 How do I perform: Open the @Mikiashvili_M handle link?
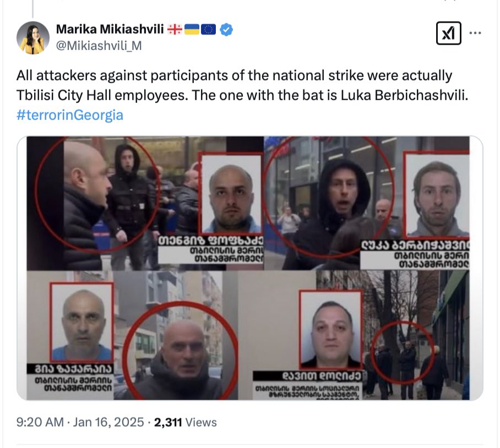(99, 46)
